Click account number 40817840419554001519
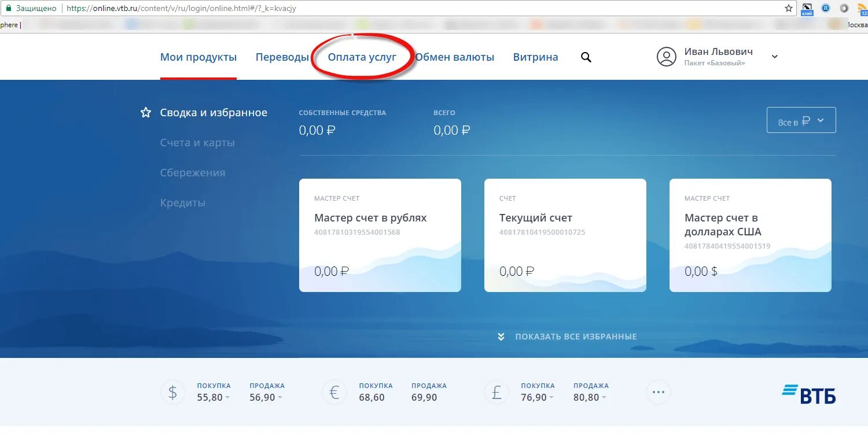 click(727, 246)
